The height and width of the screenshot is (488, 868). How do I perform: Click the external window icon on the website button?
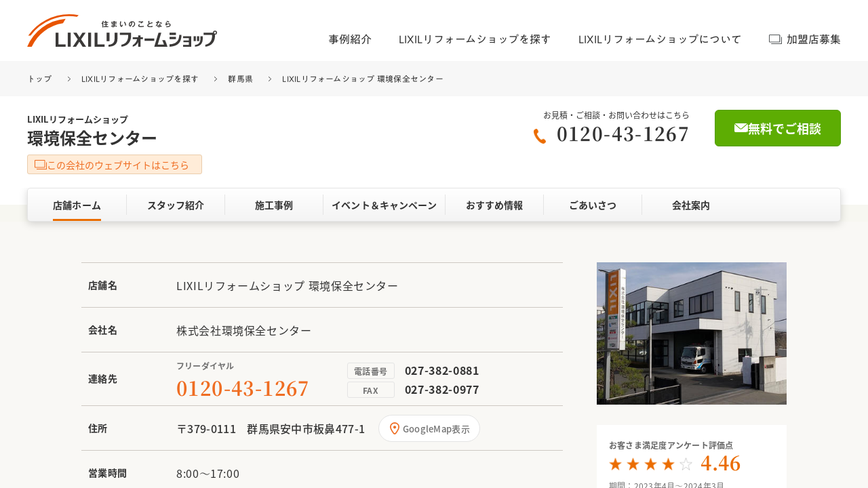pyautogui.click(x=40, y=165)
